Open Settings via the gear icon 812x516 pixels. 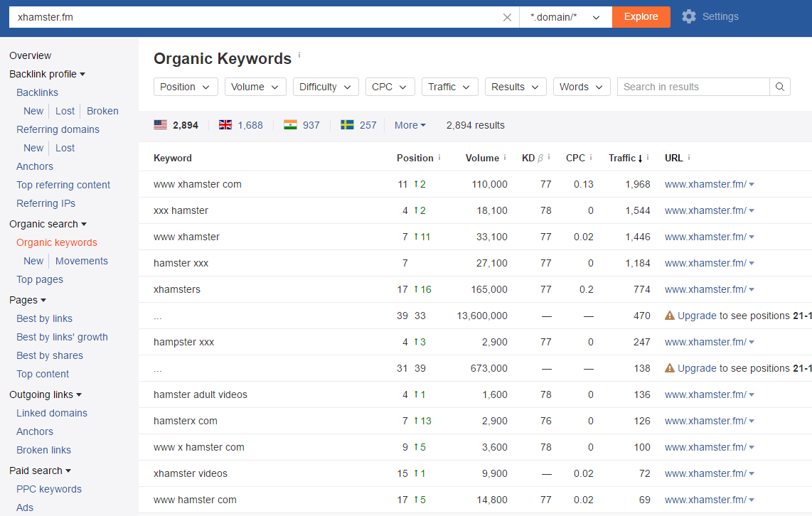tap(689, 16)
